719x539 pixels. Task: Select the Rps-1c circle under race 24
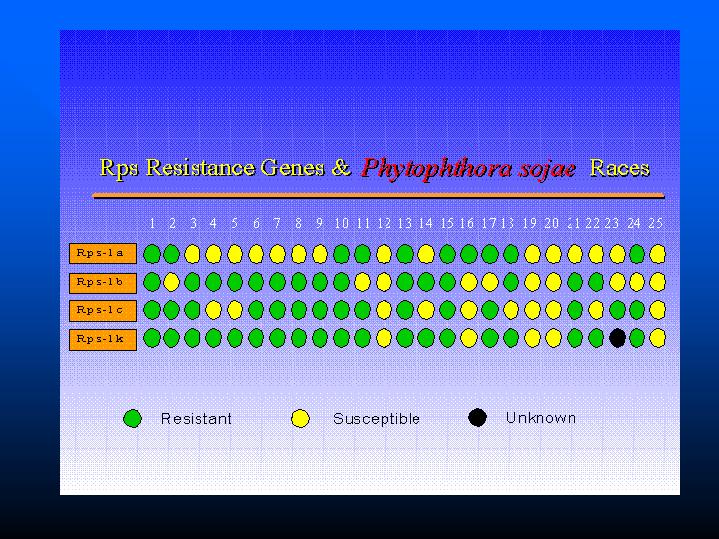636,310
